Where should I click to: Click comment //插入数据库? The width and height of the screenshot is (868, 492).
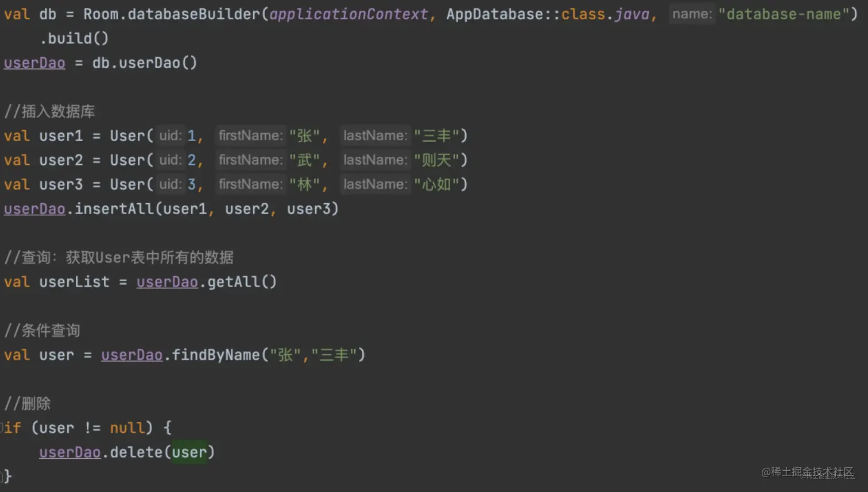(x=49, y=111)
